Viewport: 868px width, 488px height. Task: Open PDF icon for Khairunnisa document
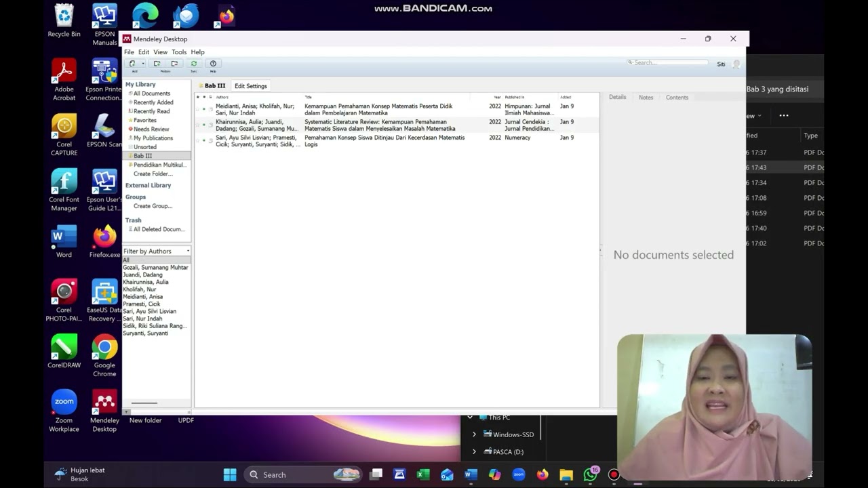coord(211,125)
